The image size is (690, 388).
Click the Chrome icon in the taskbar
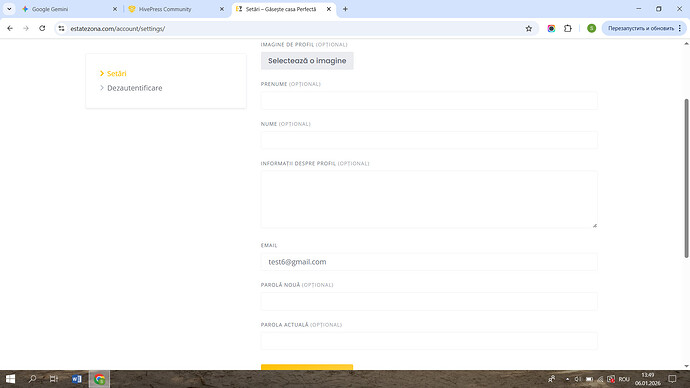(x=99, y=379)
